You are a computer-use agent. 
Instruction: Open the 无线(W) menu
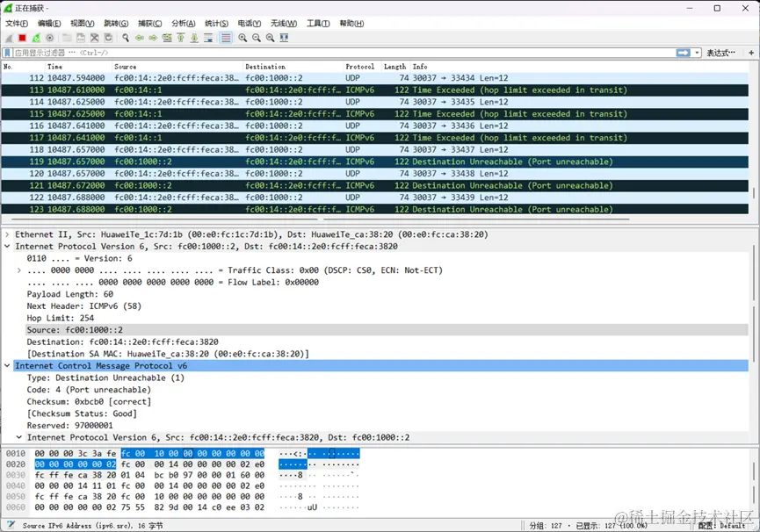tap(284, 23)
